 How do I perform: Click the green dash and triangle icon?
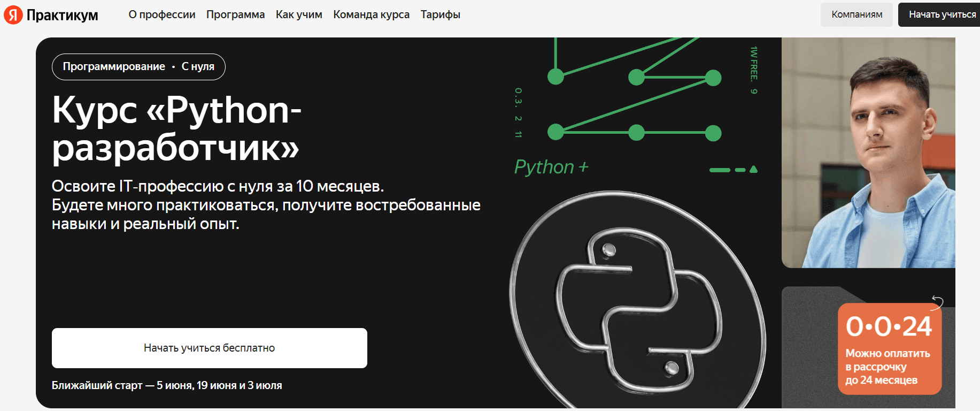(733, 170)
